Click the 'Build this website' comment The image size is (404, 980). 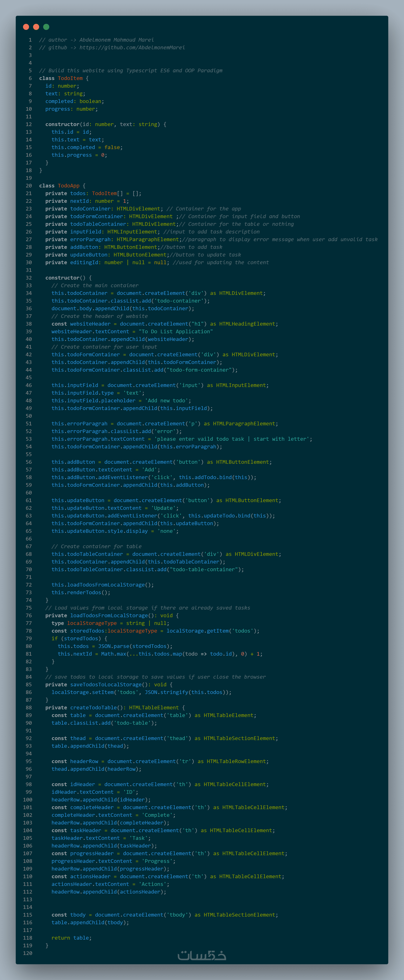[x=131, y=71]
